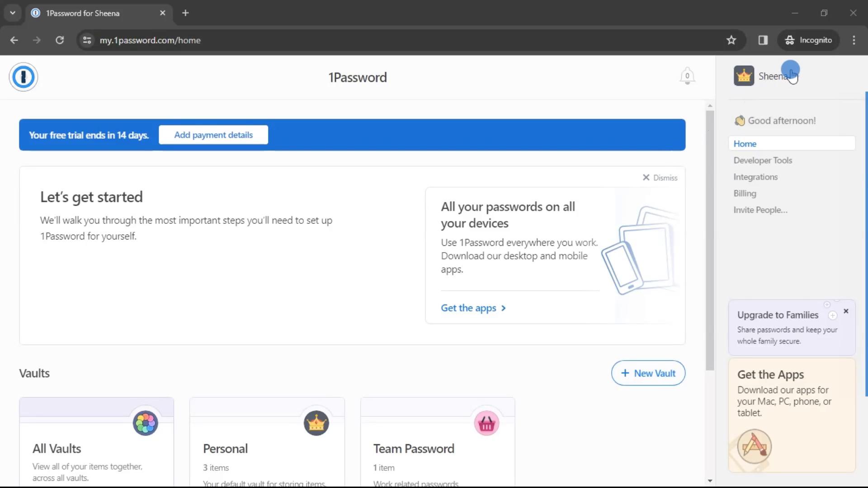Image resolution: width=868 pixels, height=488 pixels.
Task: Click the Team Password shopping bag icon
Action: click(487, 422)
